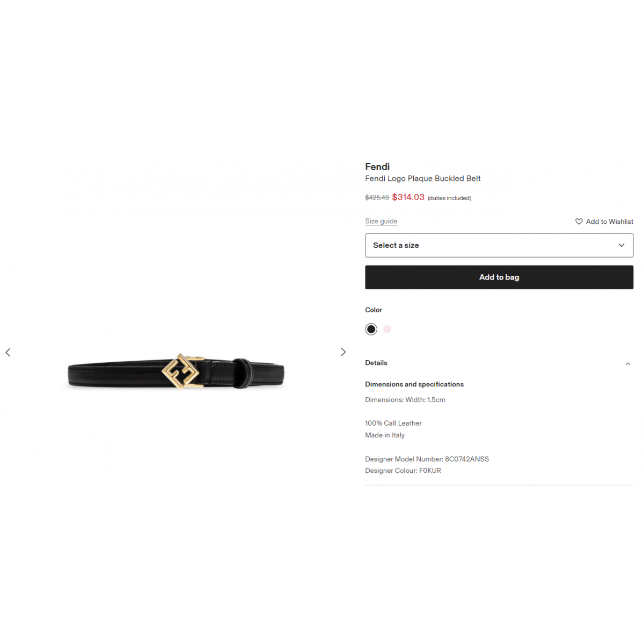644x644 pixels.
Task: Add the belt to bag
Action: pos(499,277)
